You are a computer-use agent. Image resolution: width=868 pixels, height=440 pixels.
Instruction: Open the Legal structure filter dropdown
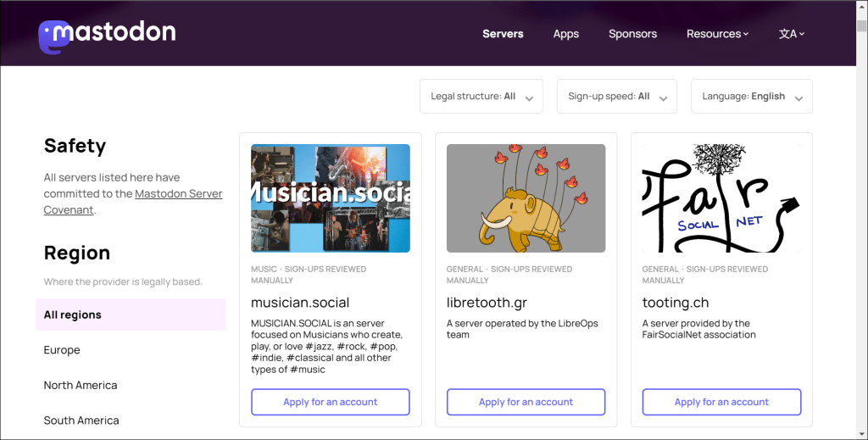481,97
